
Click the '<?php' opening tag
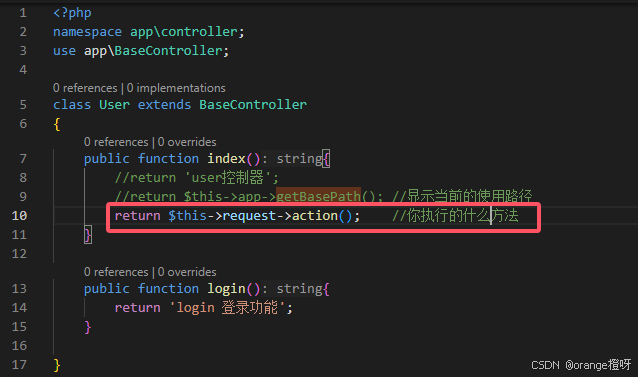click(x=72, y=13)
